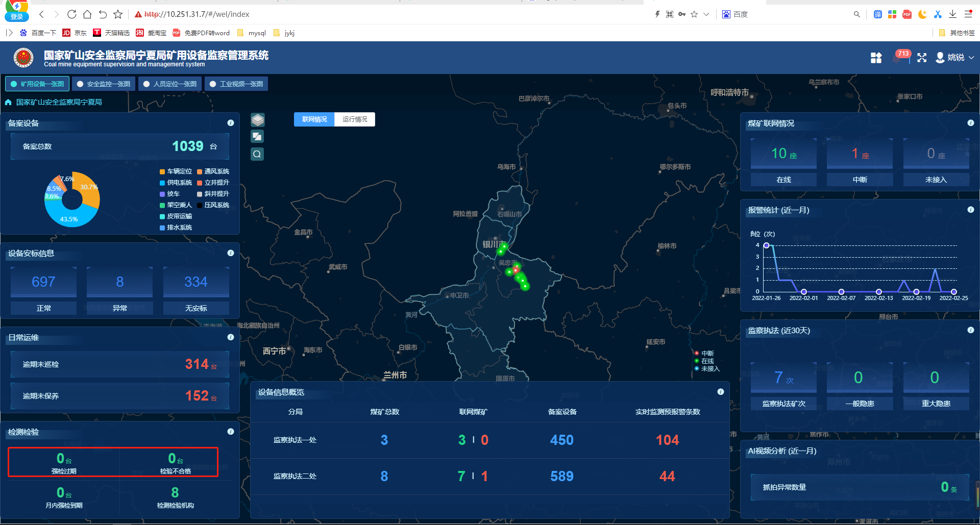Select 矿用设备一张图 radio tab
The image size is (980, 525).
click(37, 84)
